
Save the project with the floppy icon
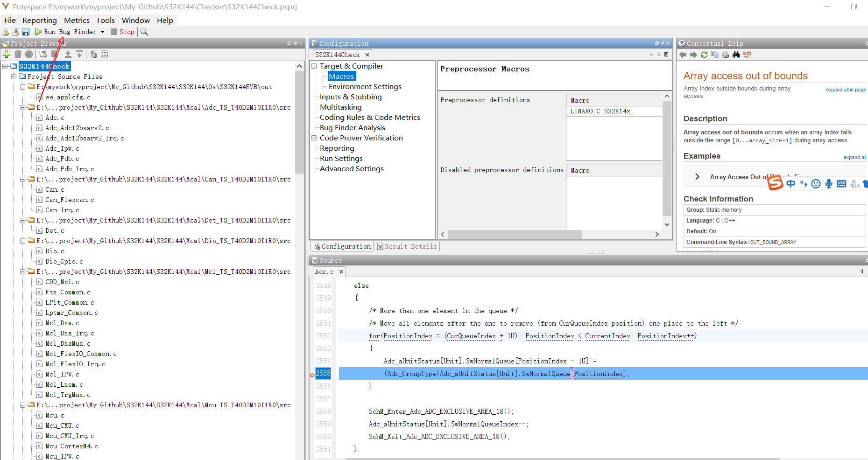[26, 32]
